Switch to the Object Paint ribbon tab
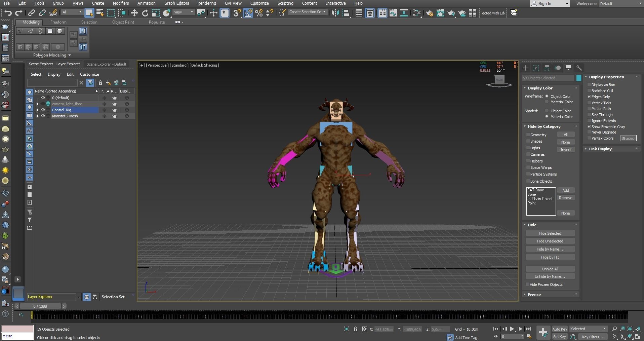Viewport: 644px width, 341px height. [123, 22]
